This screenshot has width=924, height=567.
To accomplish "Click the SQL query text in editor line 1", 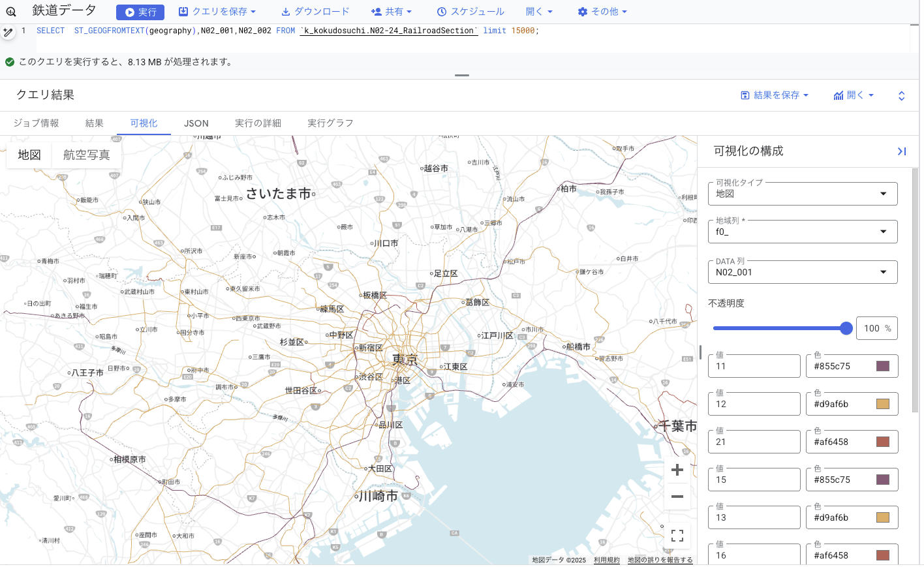I will 288,31.
